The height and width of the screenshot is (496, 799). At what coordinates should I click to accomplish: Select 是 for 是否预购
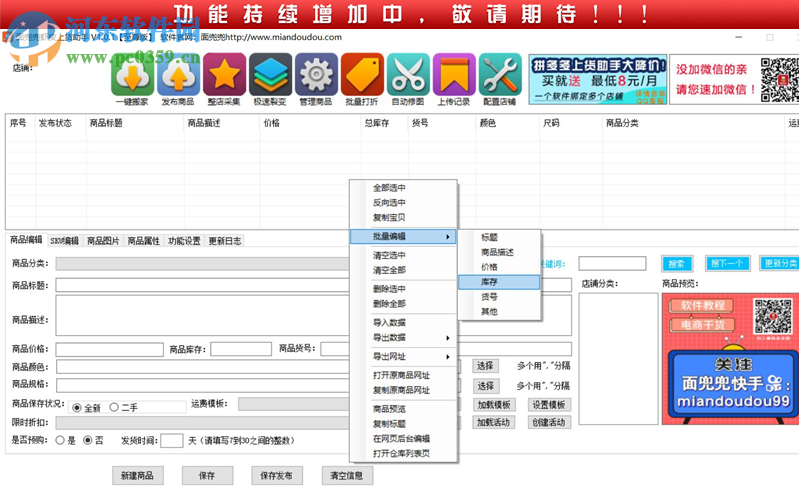point(60,440)
